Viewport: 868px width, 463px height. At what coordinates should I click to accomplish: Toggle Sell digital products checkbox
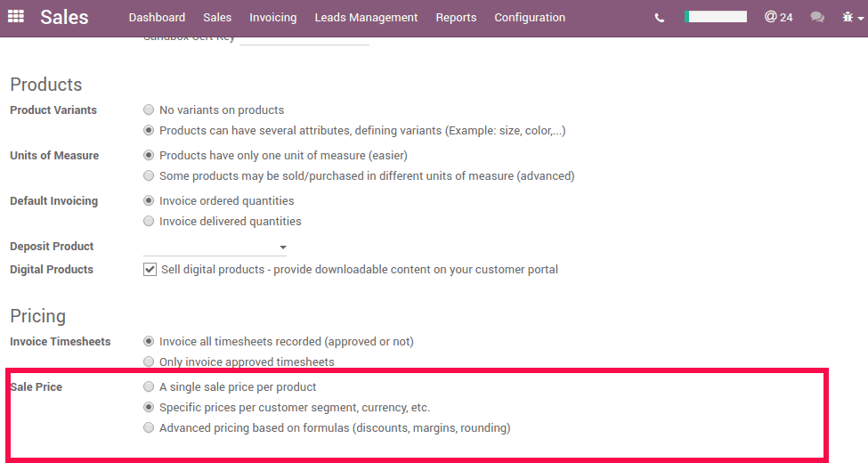[150, 269]
